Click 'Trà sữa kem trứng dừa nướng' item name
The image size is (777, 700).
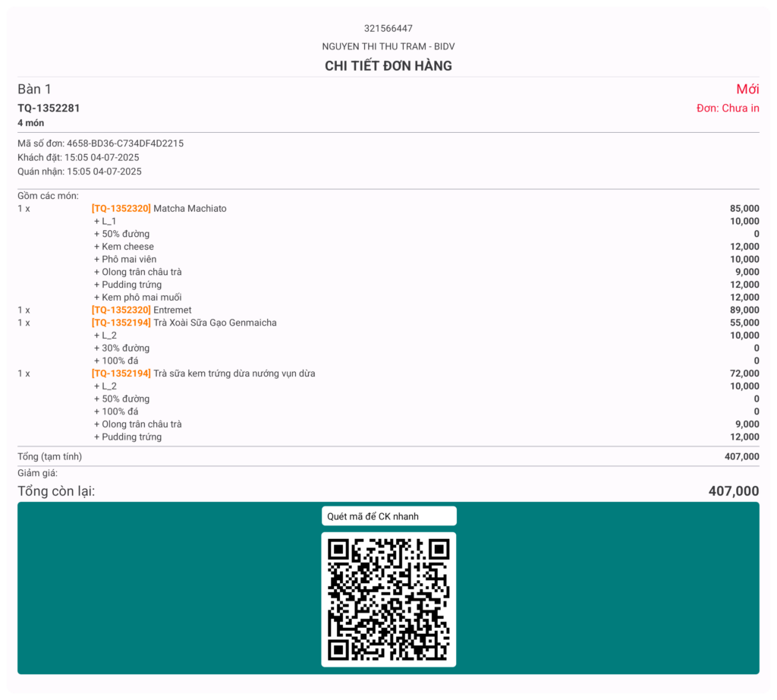tap(234, 374)
